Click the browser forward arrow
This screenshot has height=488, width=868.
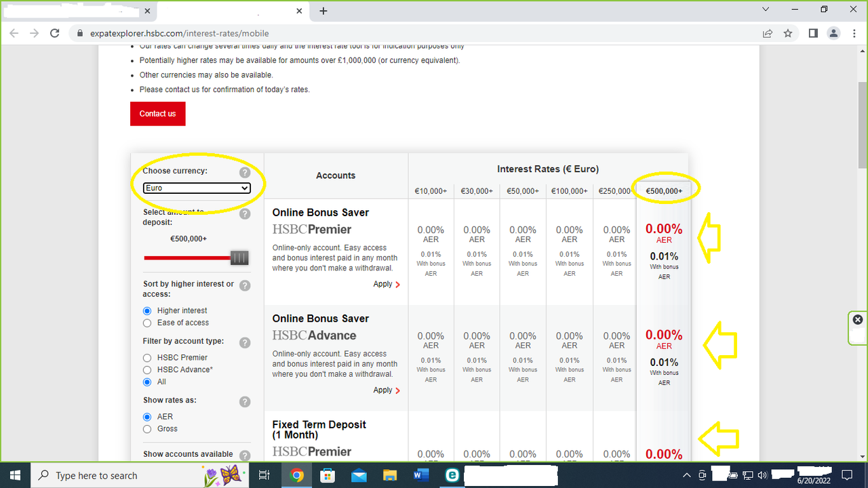point(35,33)
